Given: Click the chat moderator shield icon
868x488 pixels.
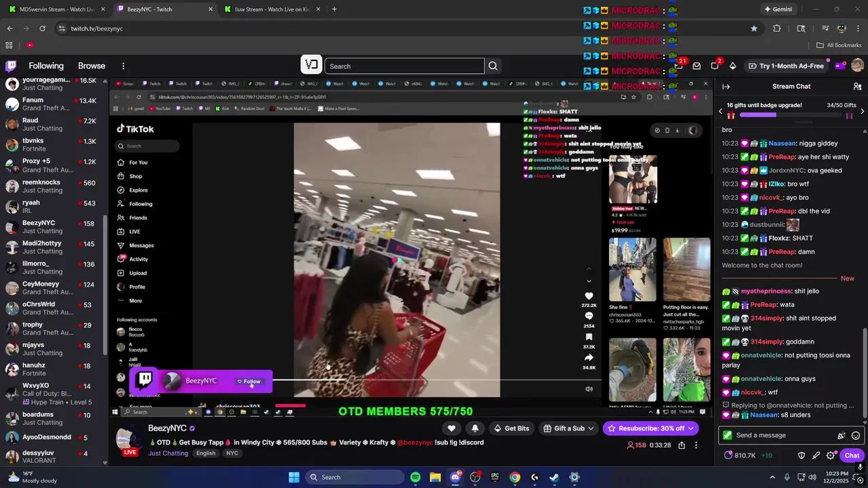Looking at the screenshot, I should [x=802, y=455].
